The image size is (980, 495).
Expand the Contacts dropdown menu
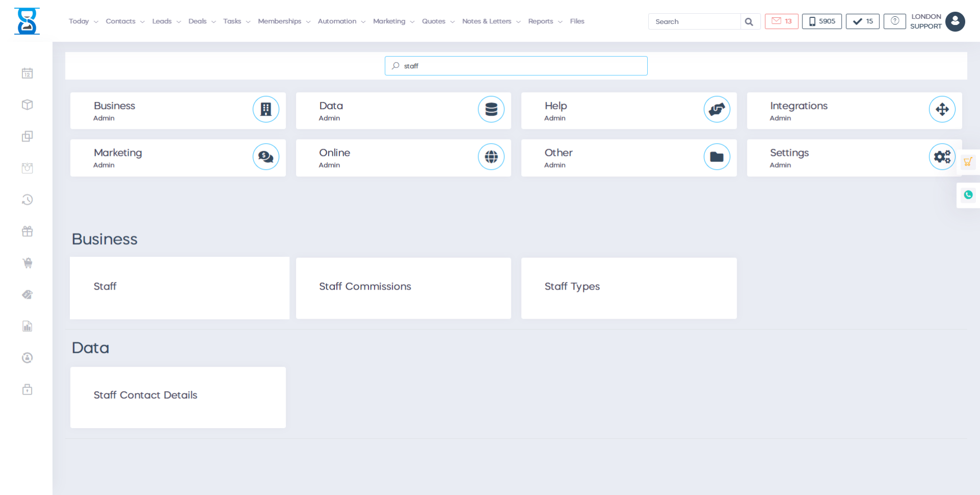(x=125, y=21)
